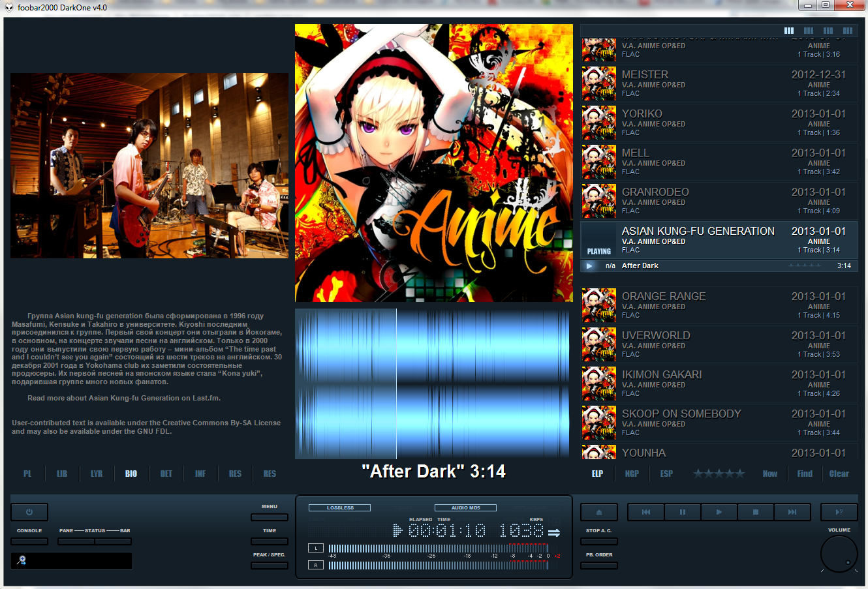Viewport: 868px width, 589px height.
Task: Click the eject/open button
Action: 598,512
